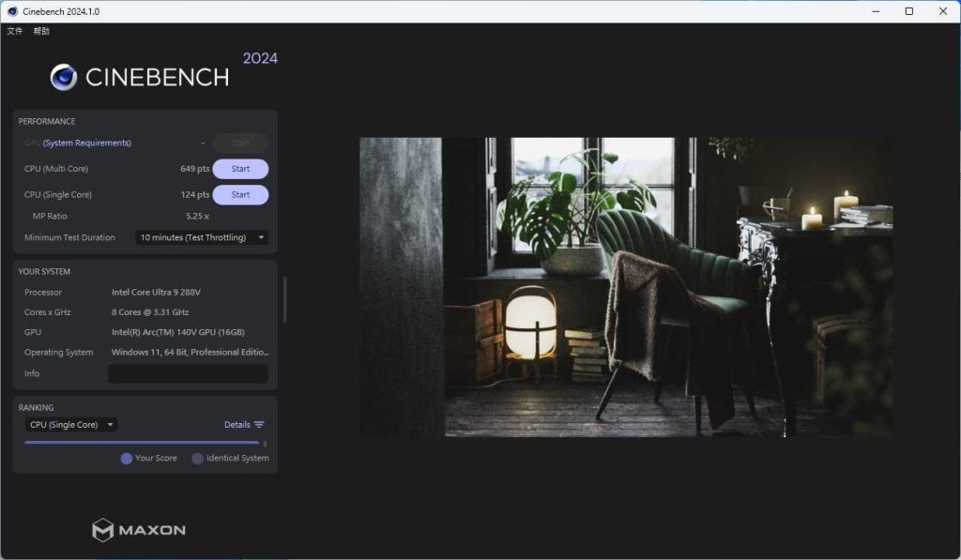Click the ranking score bar
Screen dimensions: 961x560
(x=142, y=443)
